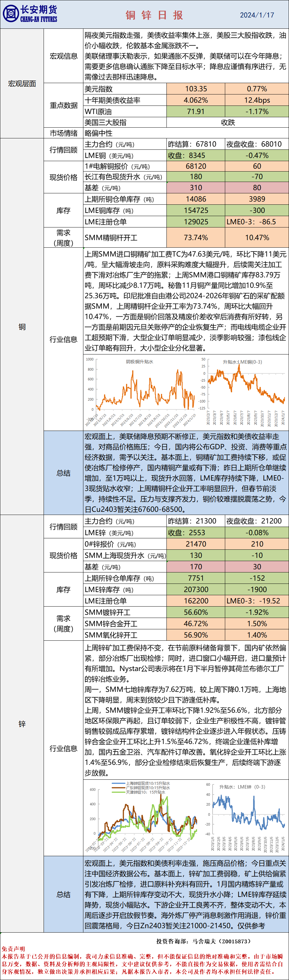The height and width of the screenshot is (980, 289).
Task: Select the copper 基差 value 310
Action: [196, 188]
